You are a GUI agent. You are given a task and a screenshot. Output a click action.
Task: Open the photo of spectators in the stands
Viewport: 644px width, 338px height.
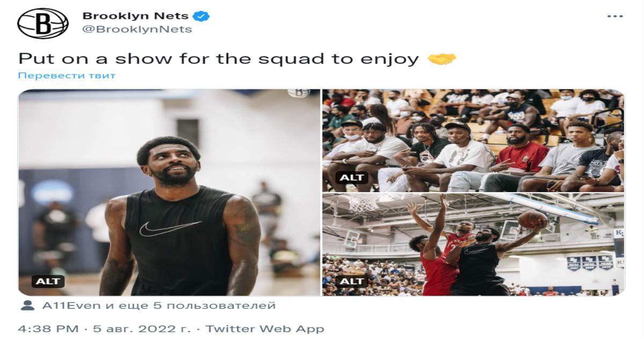tap(473, 141)
